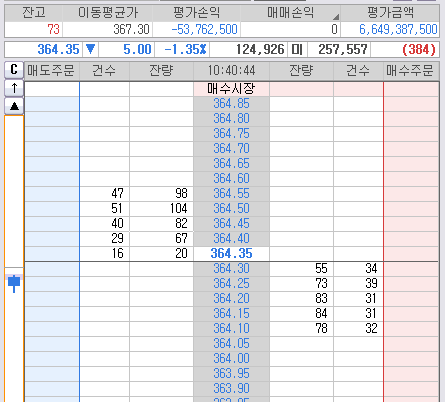This screenshot has height=402, width=445.
Task: Click the change percent -1.35%
Action: (186, 50)
